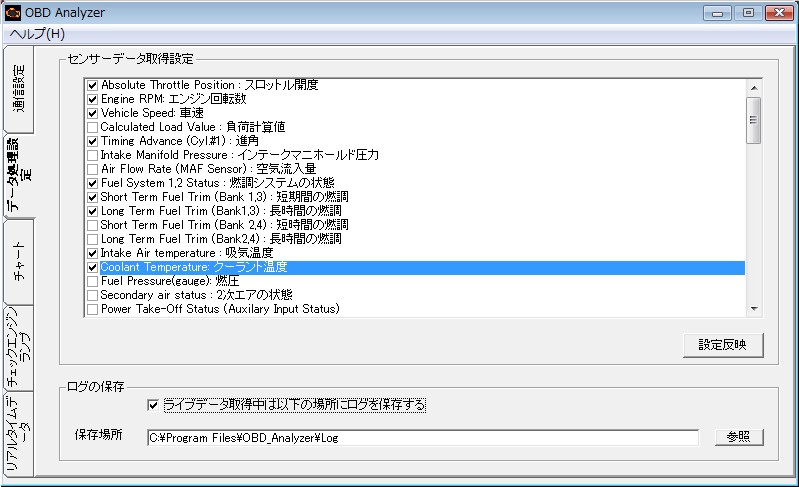Click the 参照 browse button
799x487 pixels.
pyautogui.click(x=739, y=437)
